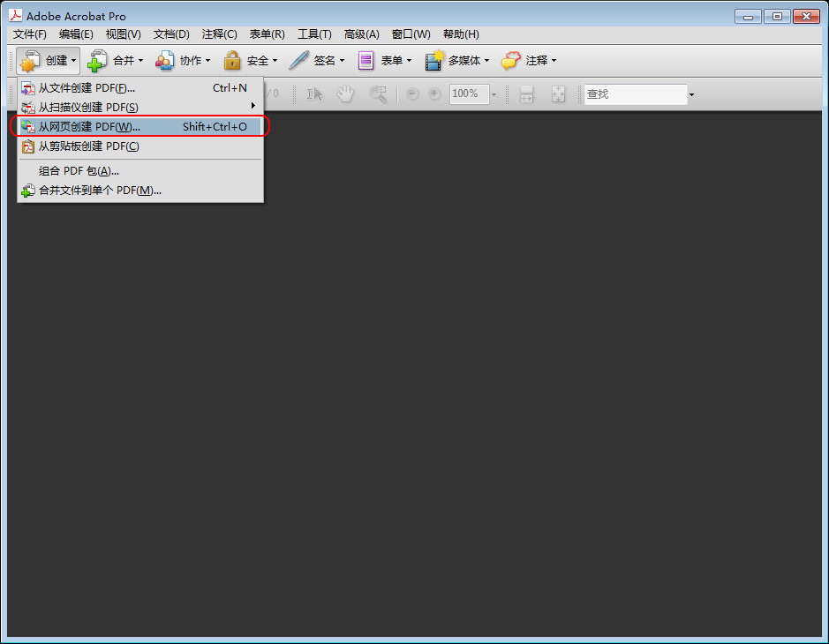829x644 pixels.
Task: Click the 协作 (Collaborate) toolbar icon
Action: tap(164, 61)
